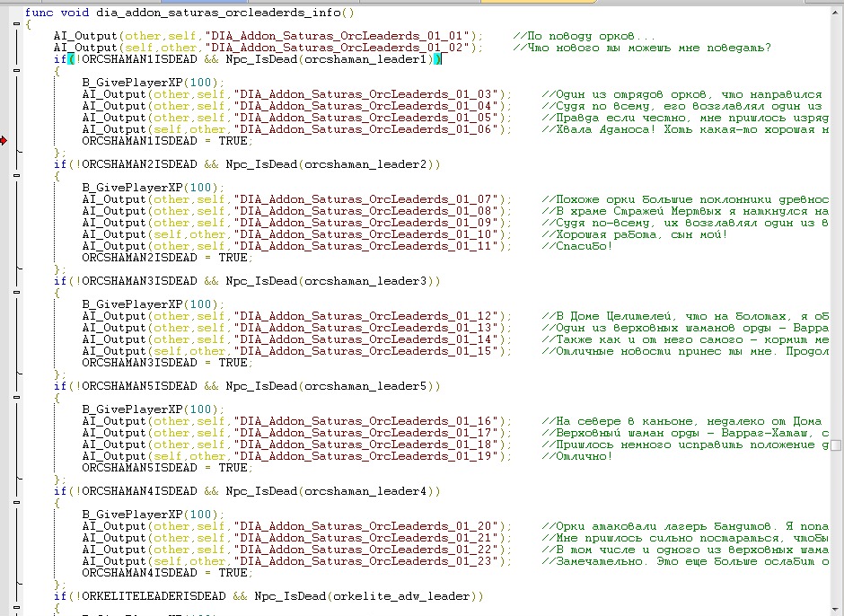Click the line ORCSHAMAN1ISDEAD = TRUE;
Image resolution: width=844 pixels, height=616 pixels.
(167, 141)
